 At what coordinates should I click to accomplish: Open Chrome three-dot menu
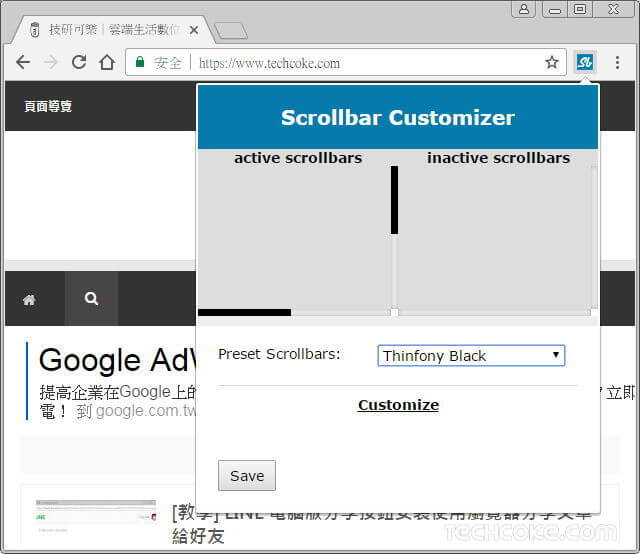[617, 62]
